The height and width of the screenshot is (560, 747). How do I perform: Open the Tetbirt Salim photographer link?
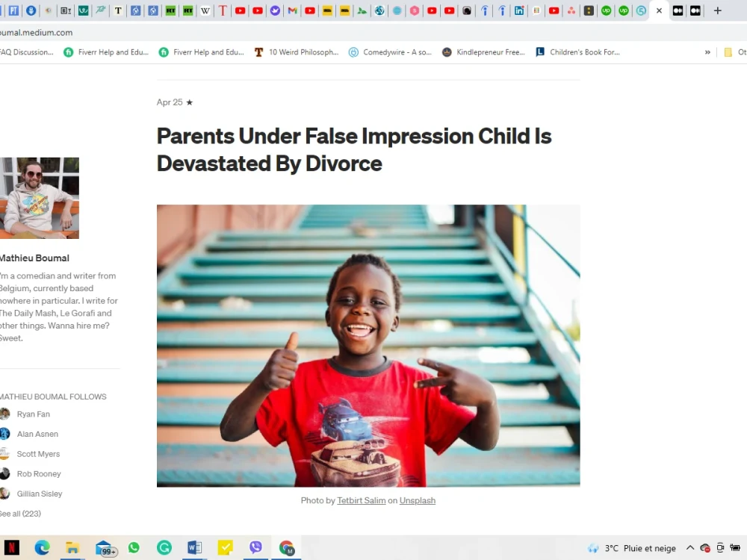(361, 500)
